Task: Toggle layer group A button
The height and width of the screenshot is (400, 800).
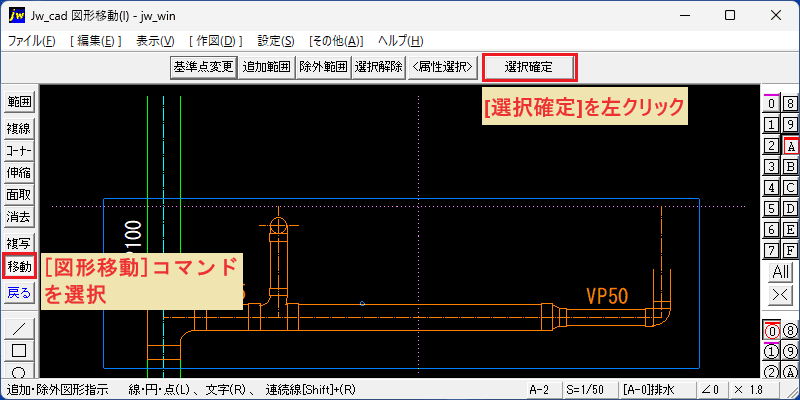Action: point(791,146)
